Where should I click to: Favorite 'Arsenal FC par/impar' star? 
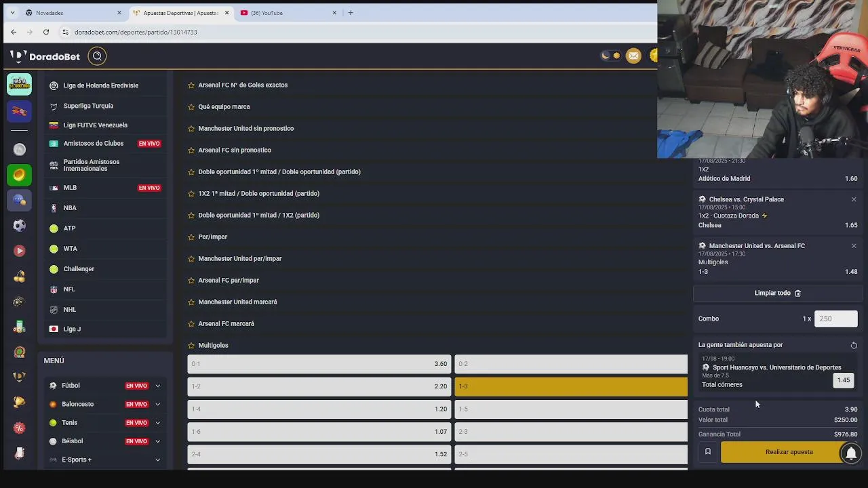[x=191, y=280]
